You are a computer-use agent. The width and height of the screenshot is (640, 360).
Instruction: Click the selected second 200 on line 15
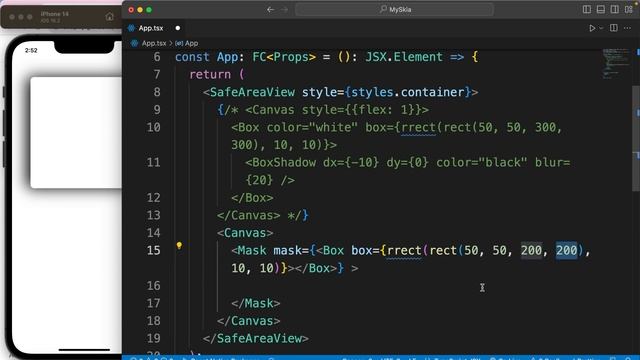pyautogui.click(x=567, y=250)
